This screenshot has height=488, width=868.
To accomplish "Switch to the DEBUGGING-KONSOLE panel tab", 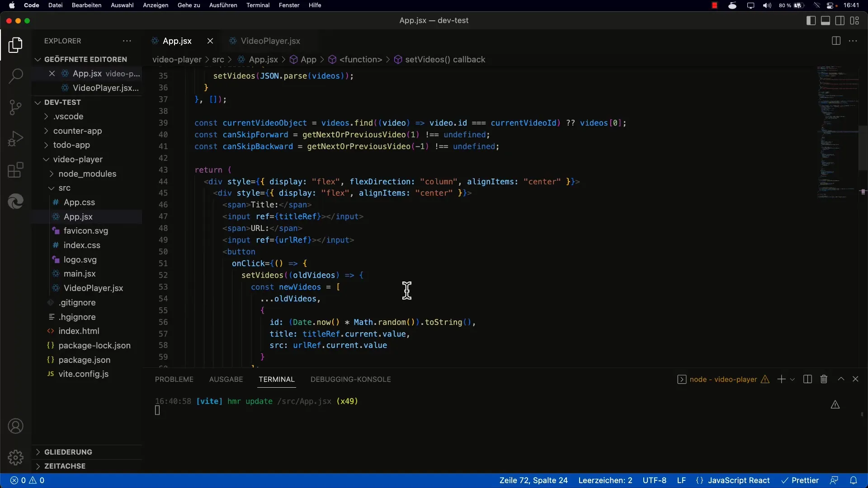I will coord(351,379).
